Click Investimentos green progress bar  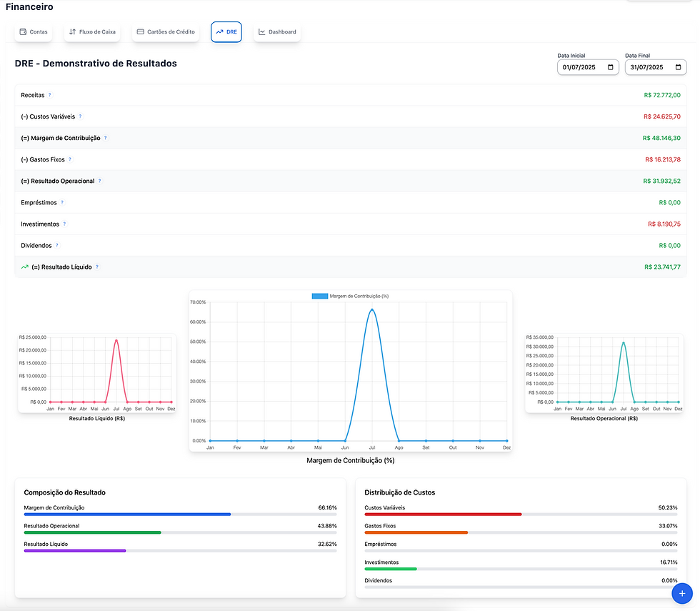[x=391, y=569]
